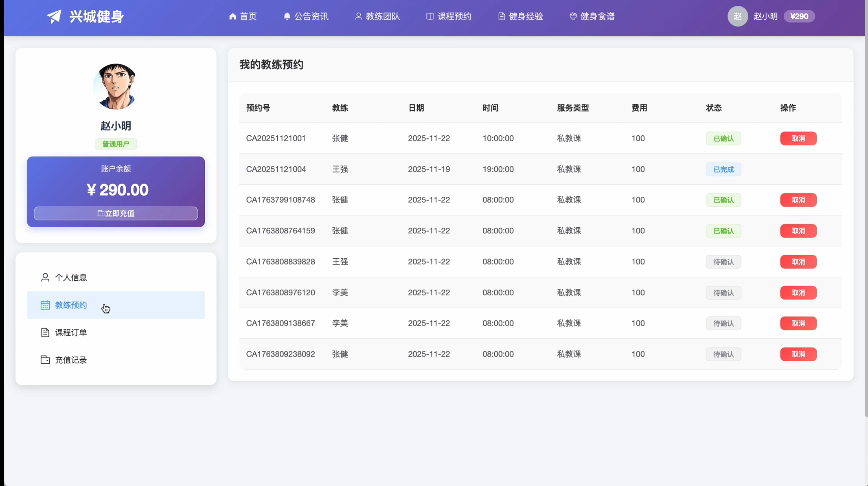Viewport: 868px width, 486px height.
Task: Click the home icon in navbar
Action: (x=232, y=16)
